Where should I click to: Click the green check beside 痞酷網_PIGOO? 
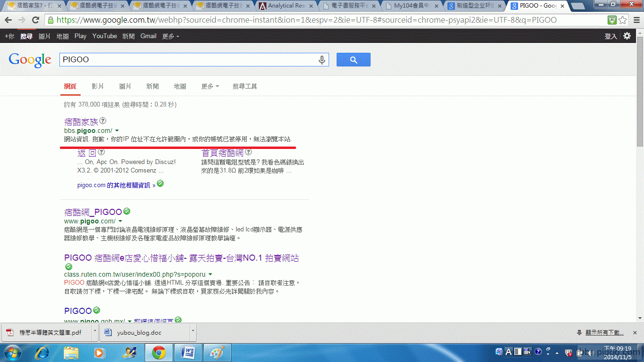pyautogui.click(x=127, y=212)
